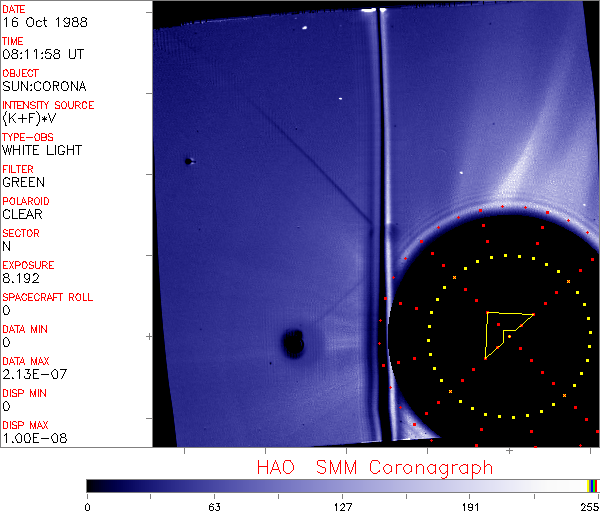Click the bright white speck near the top of the image
600x512 pixels.
click(x=304, y=29)
